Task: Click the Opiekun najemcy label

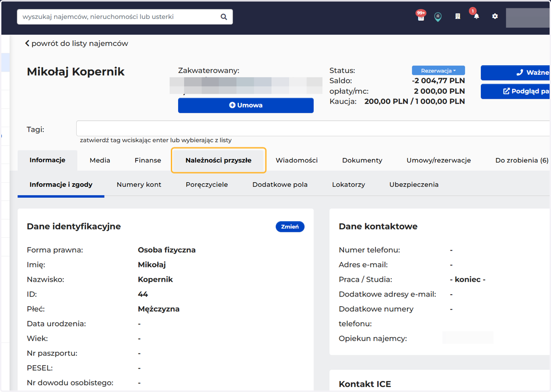Action: tap(373, 339)
